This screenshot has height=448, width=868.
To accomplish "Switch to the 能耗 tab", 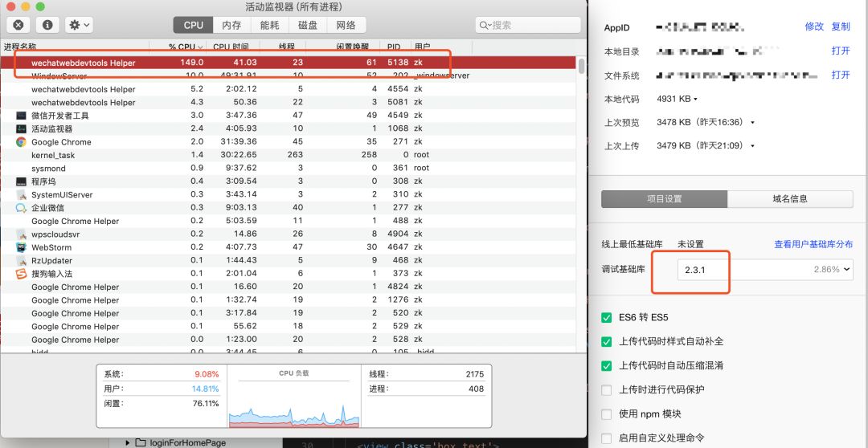I will [269, 25].
